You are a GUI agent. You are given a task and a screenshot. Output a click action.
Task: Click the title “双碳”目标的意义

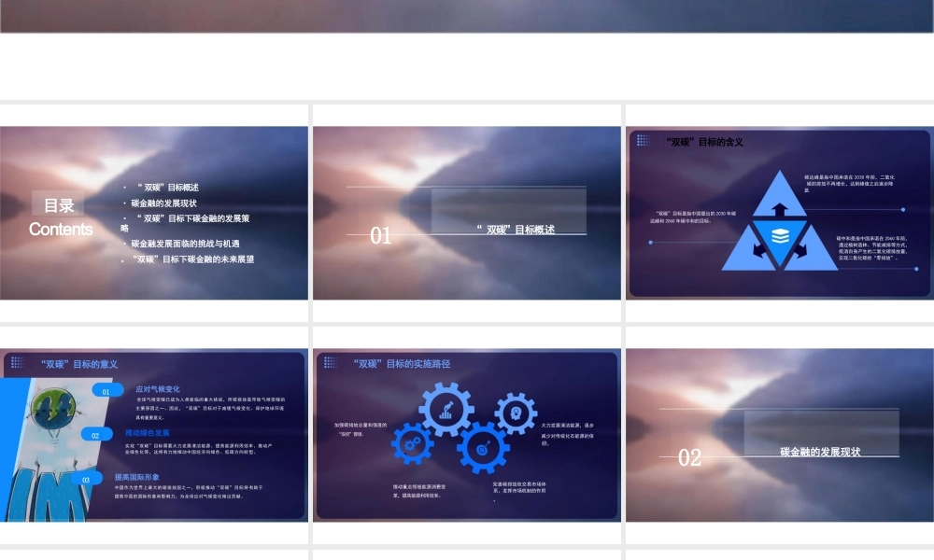[79, 364]
